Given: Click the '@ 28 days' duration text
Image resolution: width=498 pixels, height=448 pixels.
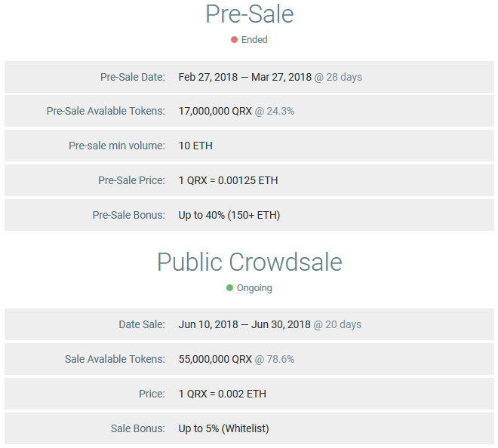Looking at the screenshot, I should (x=338, y=77).
